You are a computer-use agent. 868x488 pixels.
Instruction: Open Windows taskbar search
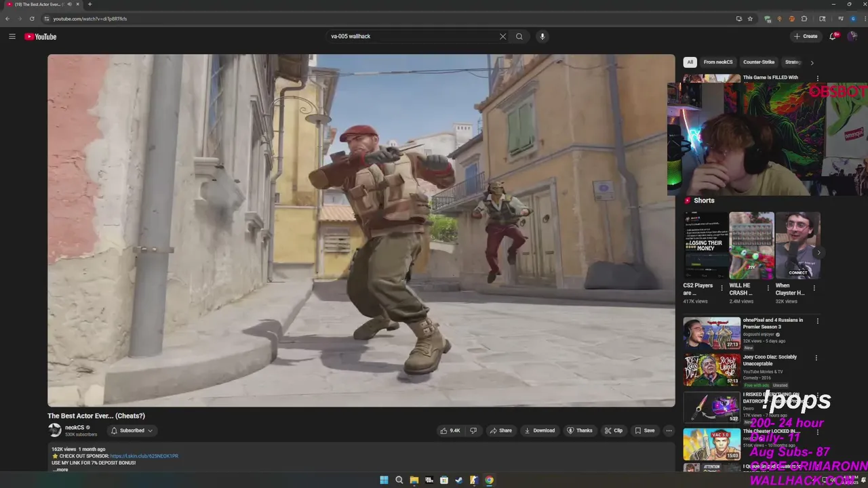tap(399, 480)
